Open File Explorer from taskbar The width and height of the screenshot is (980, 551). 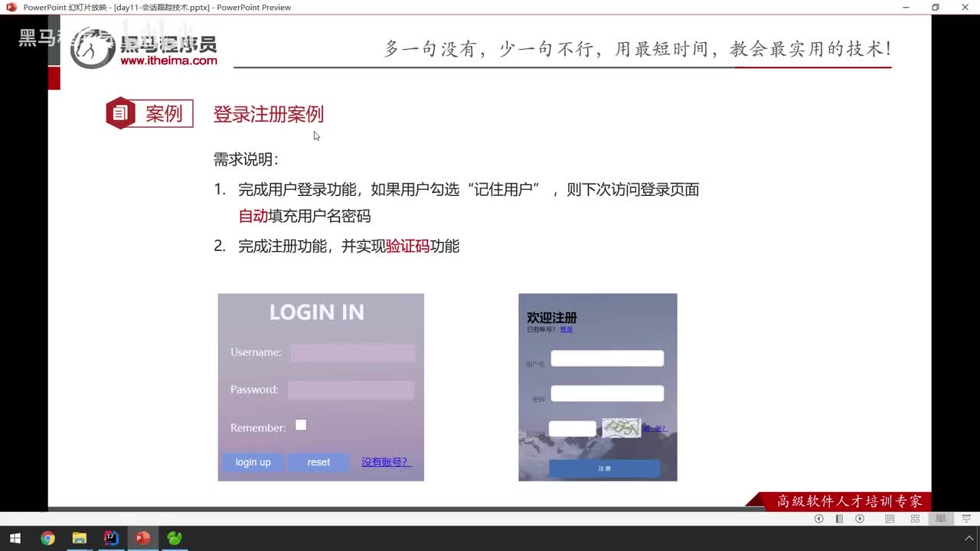click(x=79, y=538)
